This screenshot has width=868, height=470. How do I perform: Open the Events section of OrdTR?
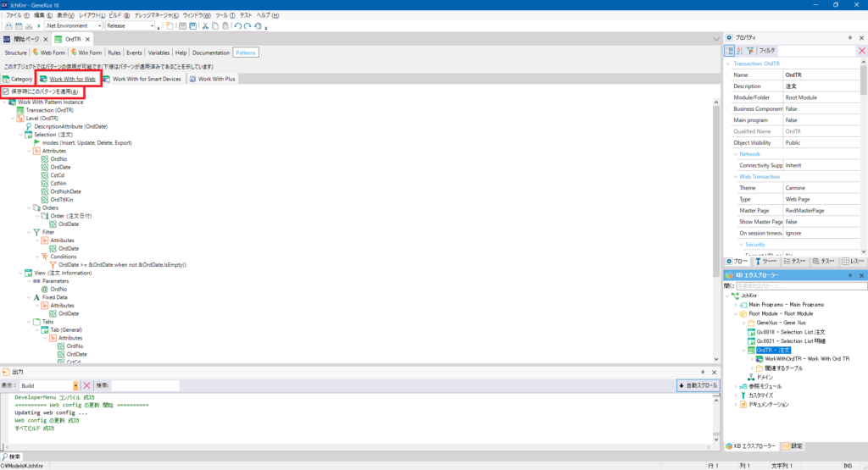click(134, 53)
